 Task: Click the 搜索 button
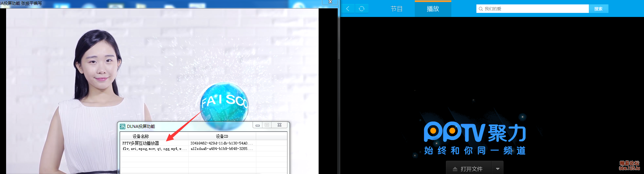(598, 8)
